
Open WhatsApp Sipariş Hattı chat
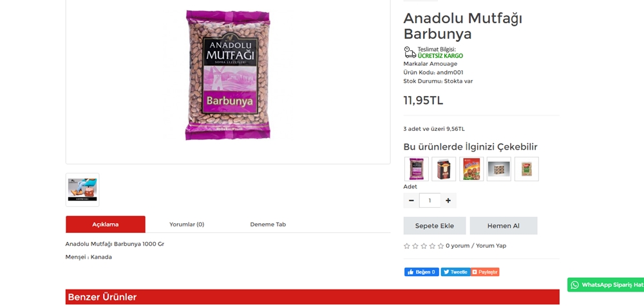[x=606, y=285]
